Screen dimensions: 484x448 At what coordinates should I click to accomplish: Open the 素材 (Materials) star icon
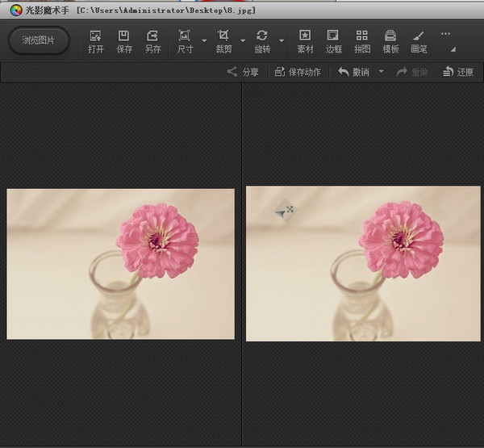point(305,36)
